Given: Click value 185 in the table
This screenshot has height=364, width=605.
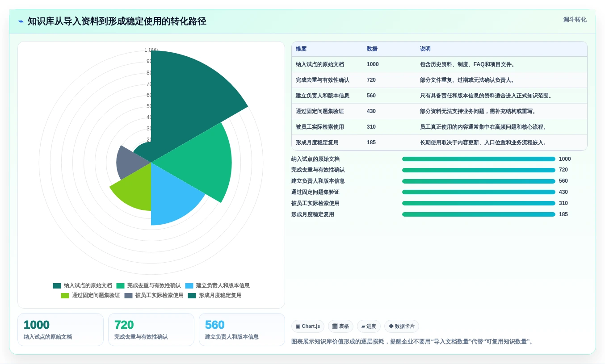Looking at the screenshot, I should pos(371,142).
